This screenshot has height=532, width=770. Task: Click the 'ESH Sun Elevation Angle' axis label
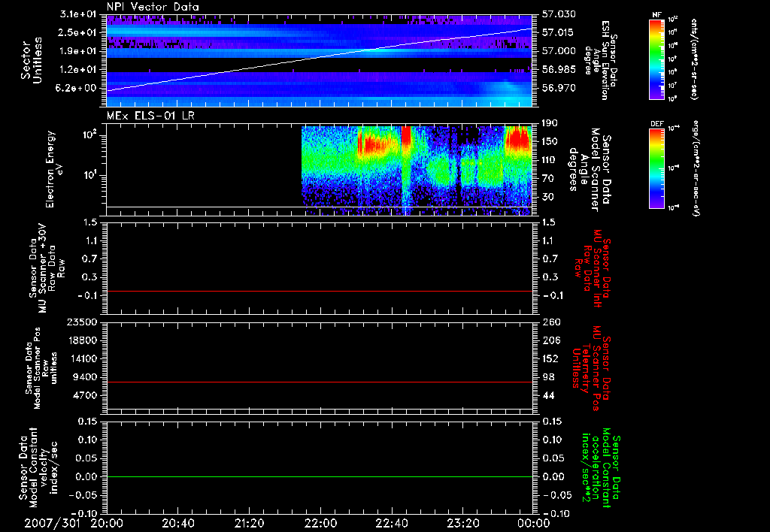click(601, 60)
